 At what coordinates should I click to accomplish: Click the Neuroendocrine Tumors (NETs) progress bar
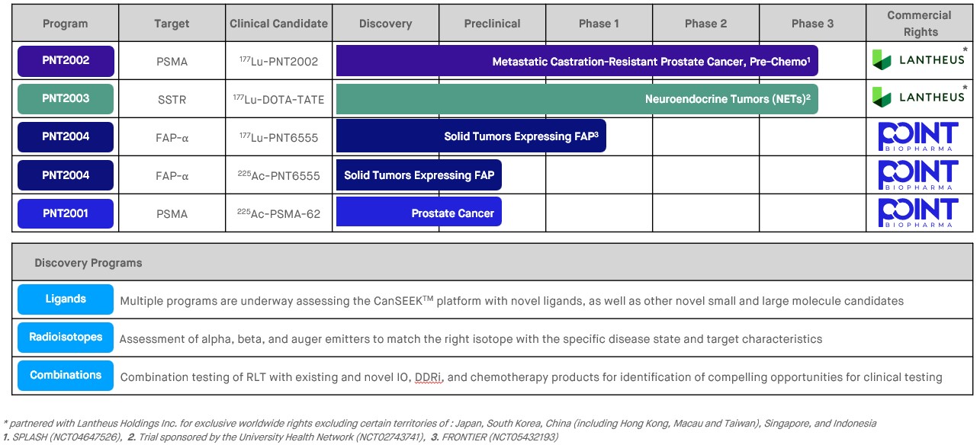click(577, 99)
